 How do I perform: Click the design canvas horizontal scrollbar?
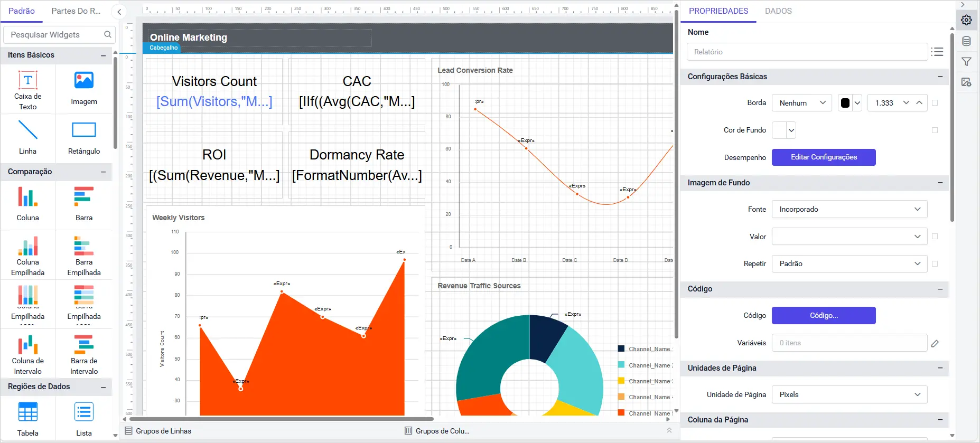(282, 419)
